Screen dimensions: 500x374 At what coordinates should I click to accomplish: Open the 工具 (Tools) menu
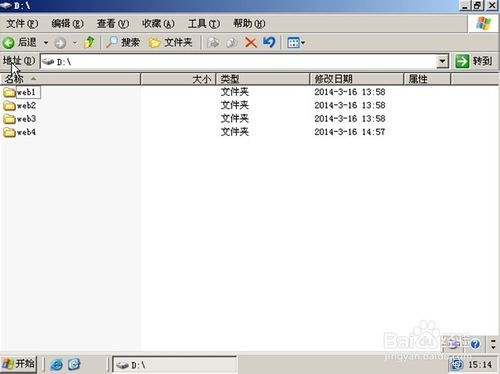(204, 23)
